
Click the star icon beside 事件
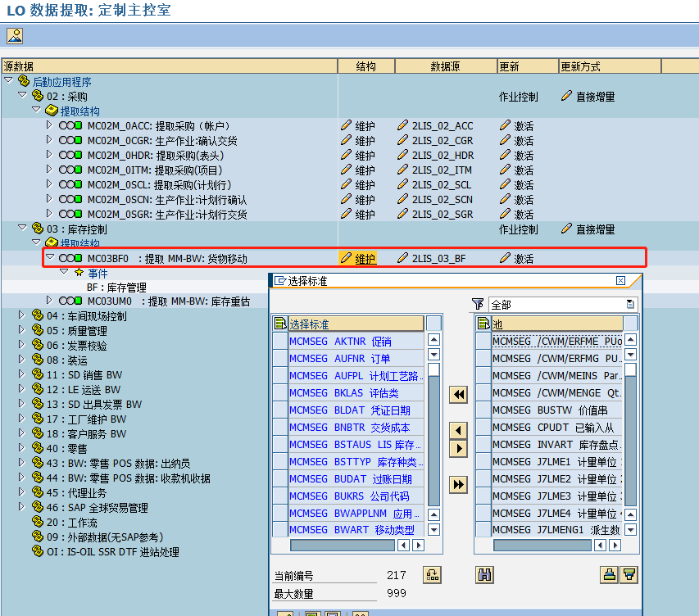[79, 272]
